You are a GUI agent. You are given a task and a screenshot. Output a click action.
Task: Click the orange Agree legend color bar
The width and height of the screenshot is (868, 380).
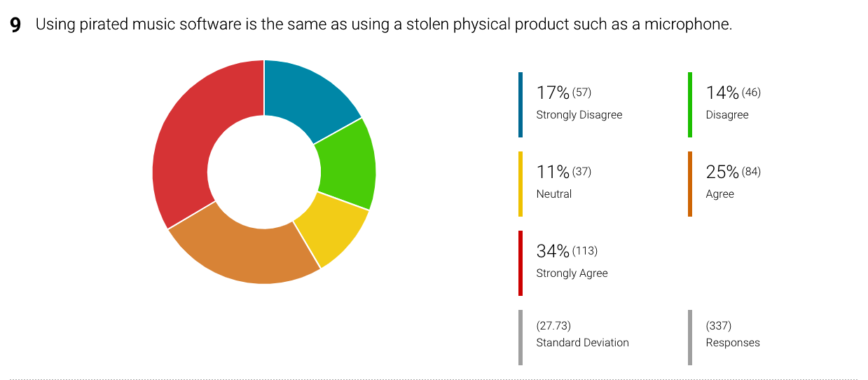pyautogui.click(x=690, y=184)
